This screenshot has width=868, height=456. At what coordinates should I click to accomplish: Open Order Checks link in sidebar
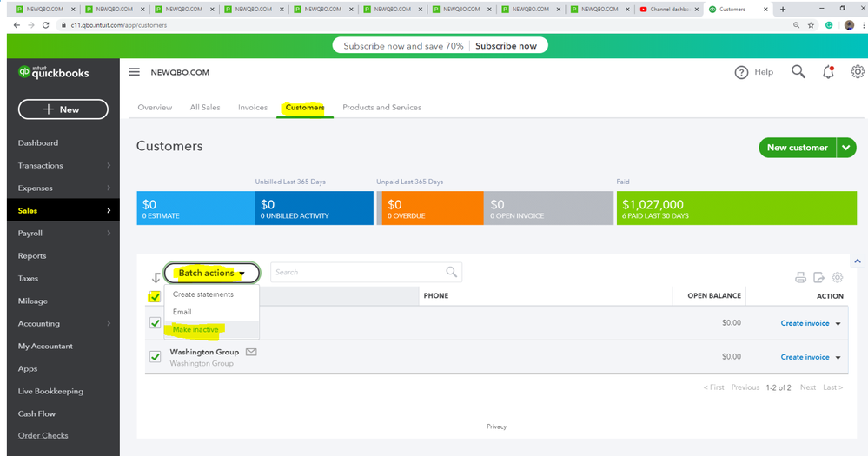tap(43, 435)
